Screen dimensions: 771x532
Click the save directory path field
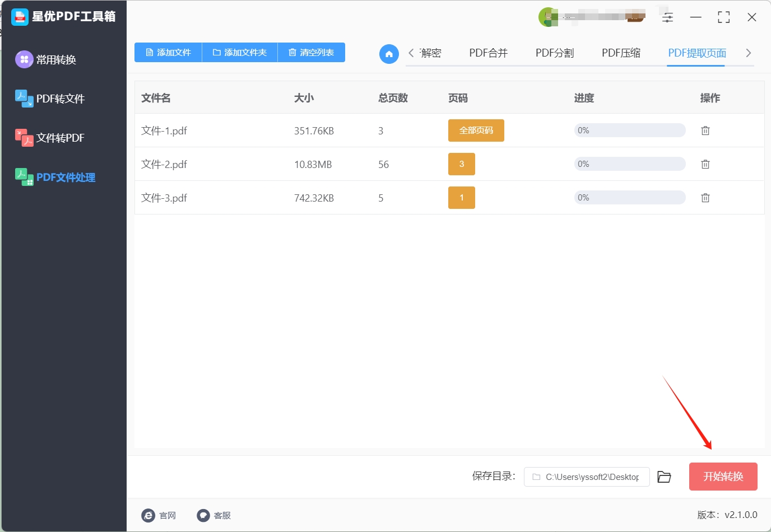[587, 477]
